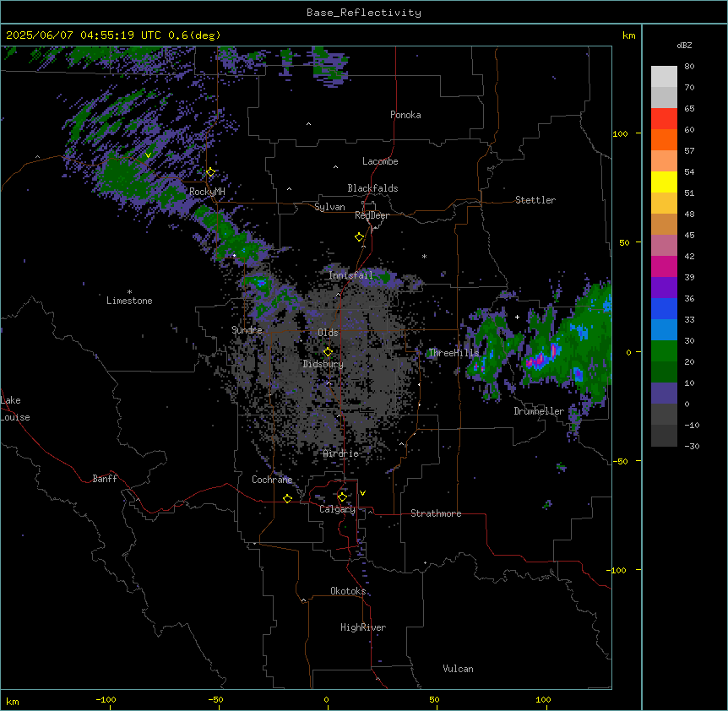Image resolution: width=728 pixels, height=711 pixels.
Task: Select the yellow V marker east of Calgary
Action: [362, 493]
